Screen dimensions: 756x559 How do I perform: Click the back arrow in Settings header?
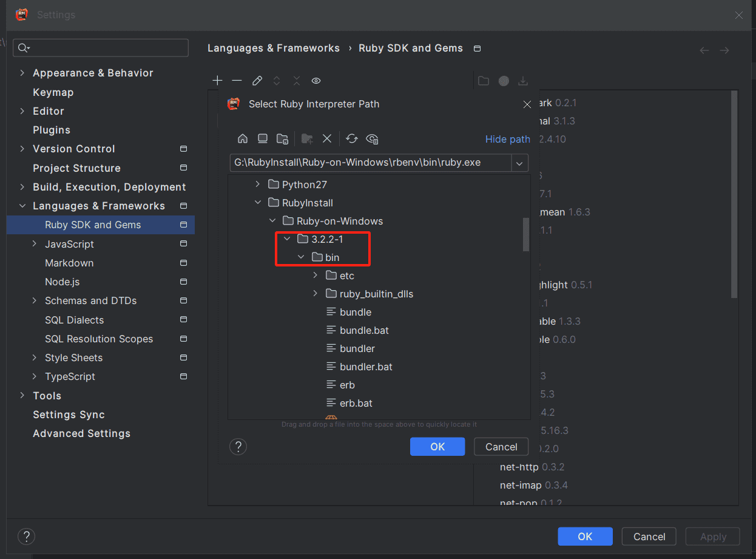pyautogui.click(x=704, y=50)
